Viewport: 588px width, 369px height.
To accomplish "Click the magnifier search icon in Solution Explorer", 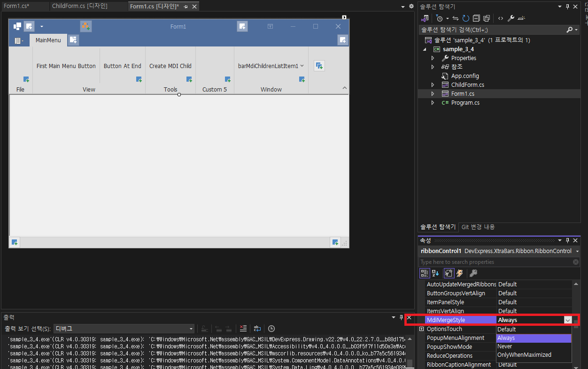I will (570, 30).
